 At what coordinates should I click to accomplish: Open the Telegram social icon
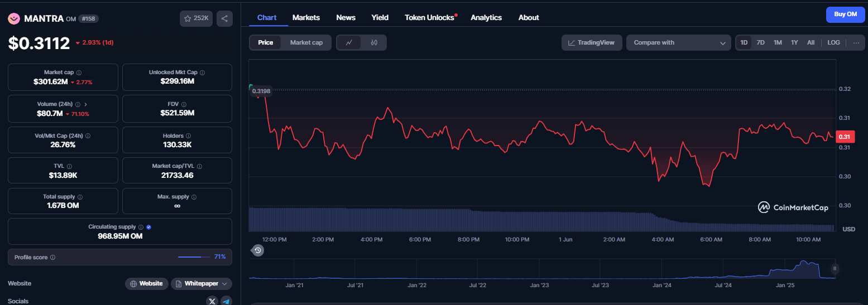[226, 301]
